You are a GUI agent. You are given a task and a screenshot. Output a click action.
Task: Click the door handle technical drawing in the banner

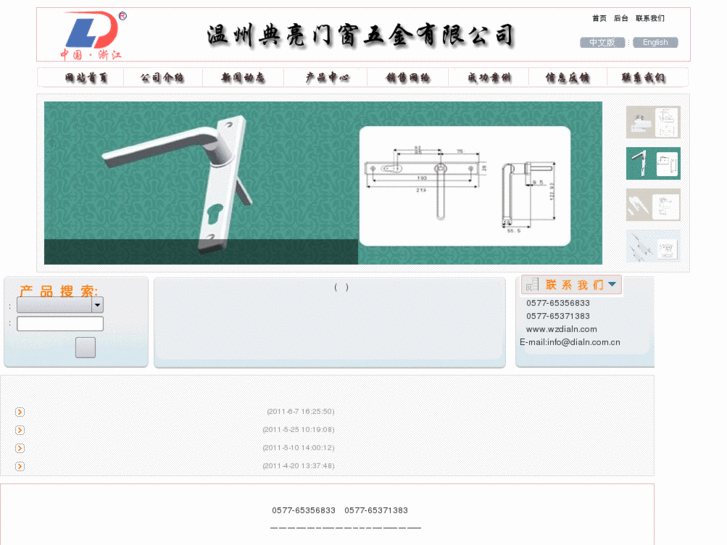coord(465,186)
